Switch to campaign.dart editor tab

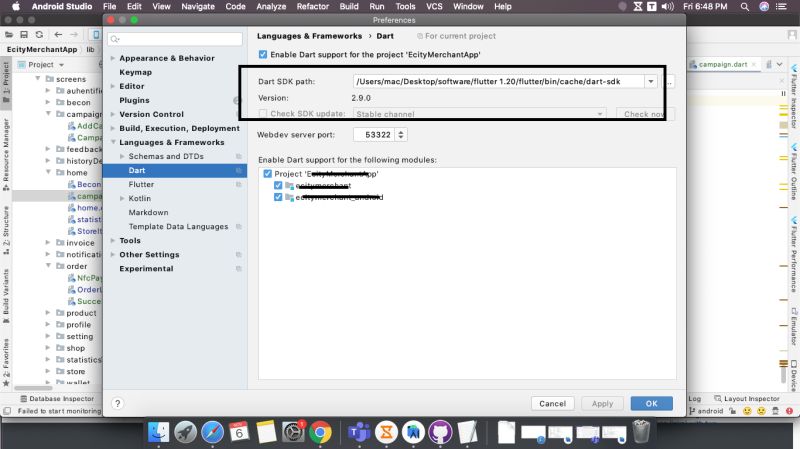pyautogui.click(x=722, y=64)
